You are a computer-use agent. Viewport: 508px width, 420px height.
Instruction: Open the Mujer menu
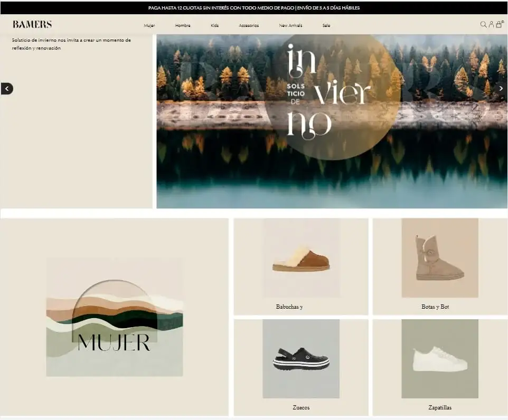coord(149,25)
